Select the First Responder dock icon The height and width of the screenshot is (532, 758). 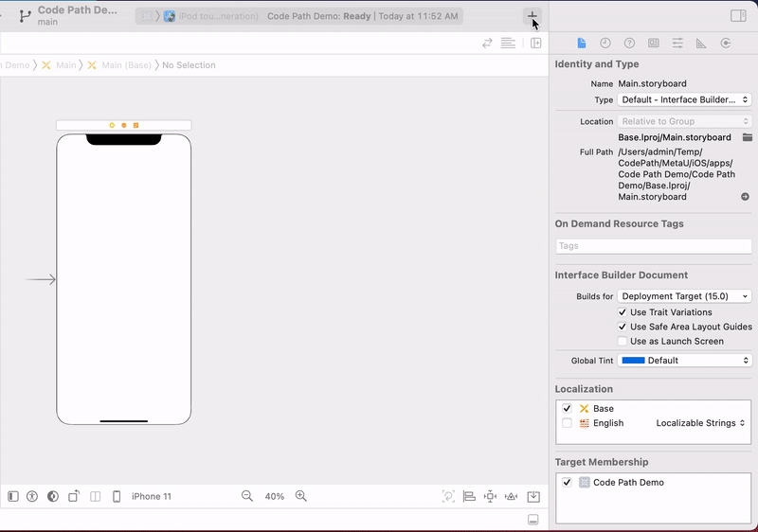point(124,126)
